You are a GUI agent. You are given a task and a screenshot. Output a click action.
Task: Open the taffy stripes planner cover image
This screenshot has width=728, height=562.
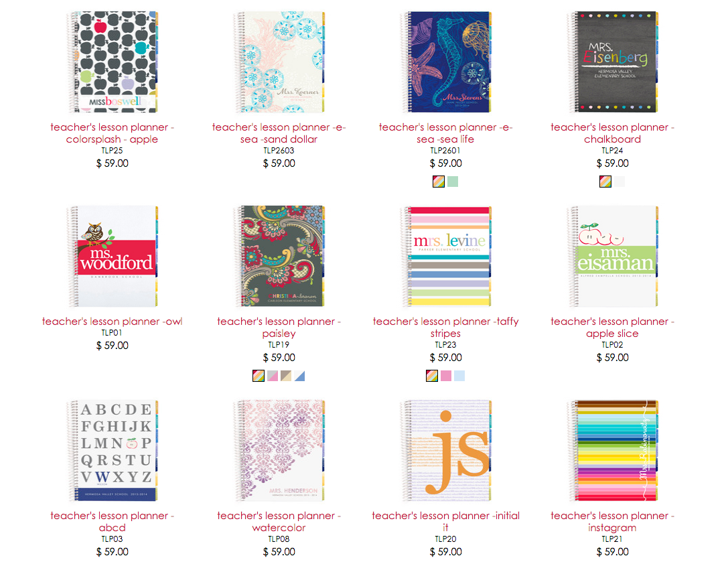pos(446,257)
